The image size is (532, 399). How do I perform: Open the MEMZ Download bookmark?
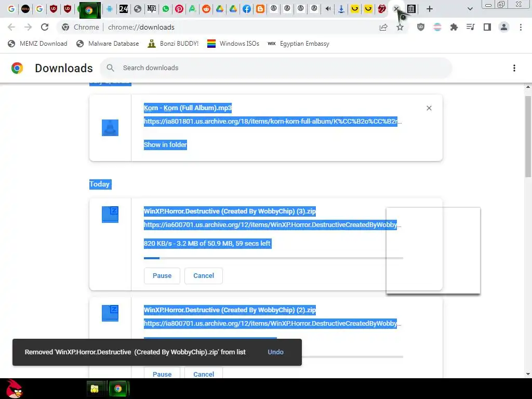(37, 44)
